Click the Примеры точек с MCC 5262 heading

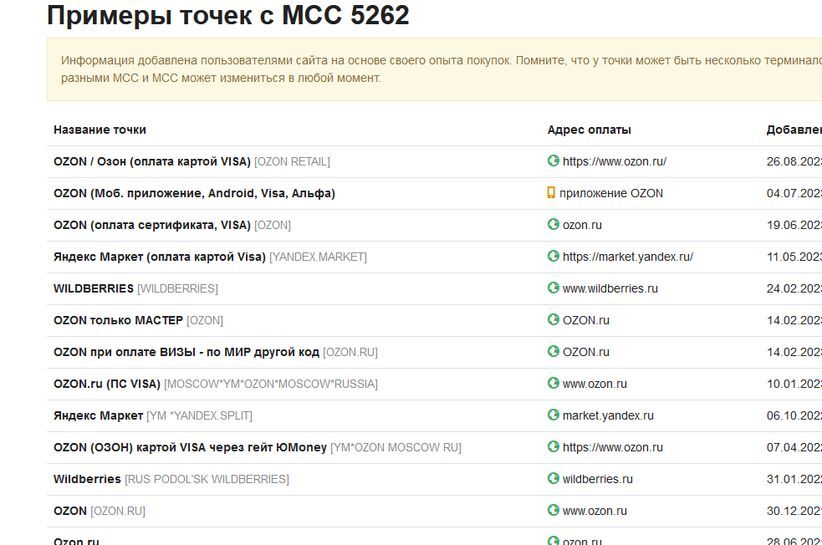pos(228,15)
